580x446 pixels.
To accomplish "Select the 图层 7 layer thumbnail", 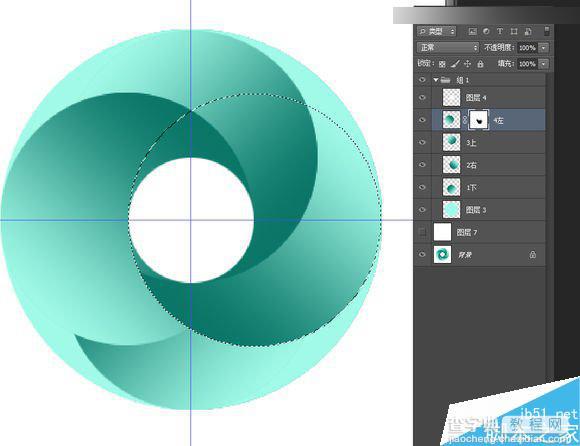I will tap(442, 232).
